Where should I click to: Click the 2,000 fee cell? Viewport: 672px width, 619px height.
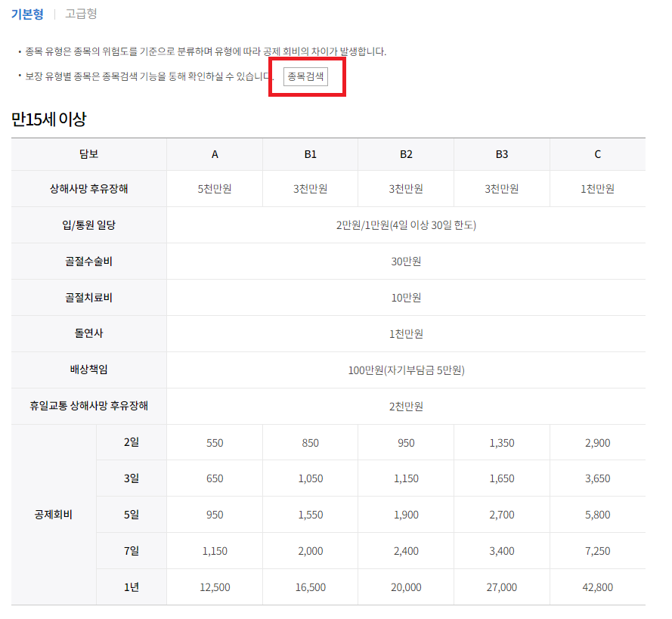click(x=310, y=551)
